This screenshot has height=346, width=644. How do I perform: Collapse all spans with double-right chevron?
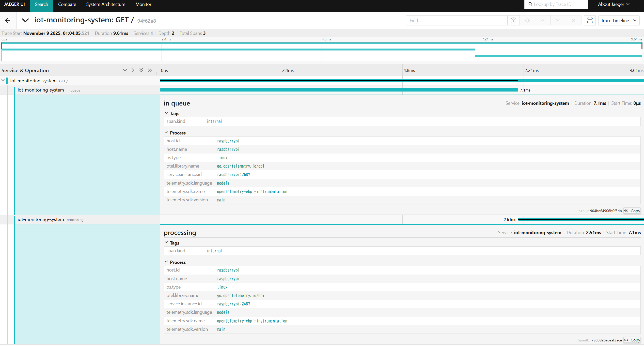(x=150, y=70)
